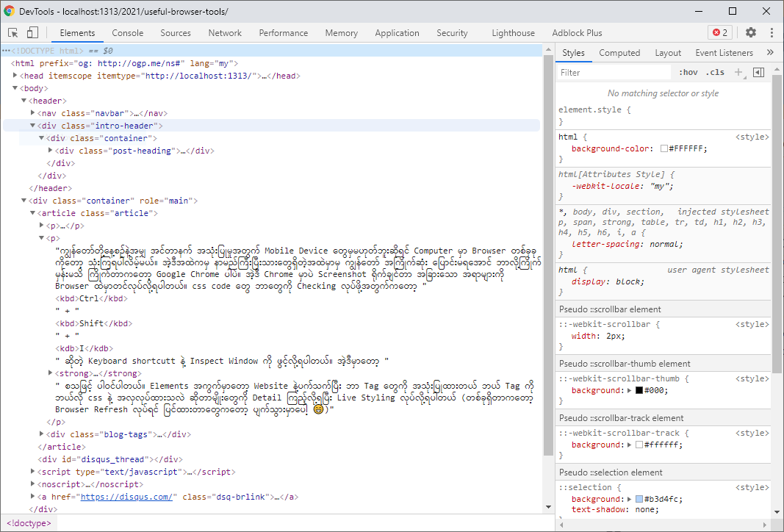Collapse the intro-header div node
Viewport: 784px width, 532px height.
click(32, 126)
